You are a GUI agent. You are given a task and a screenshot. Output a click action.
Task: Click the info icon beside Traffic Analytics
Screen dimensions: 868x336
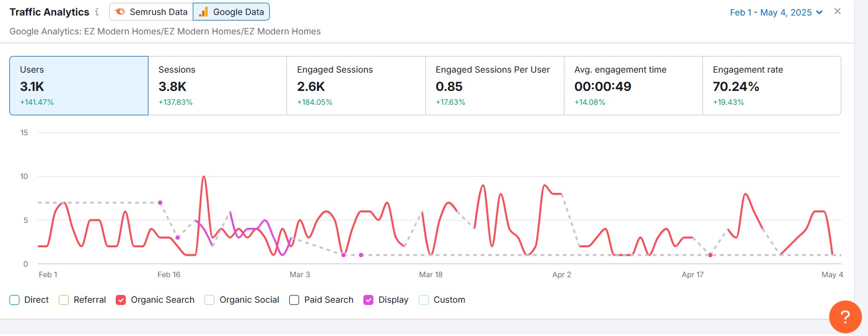pos(97,12)
